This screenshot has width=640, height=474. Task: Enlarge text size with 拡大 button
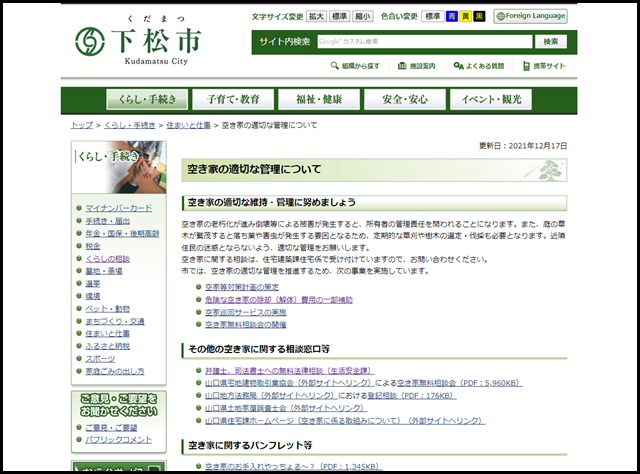click(315, 17)
